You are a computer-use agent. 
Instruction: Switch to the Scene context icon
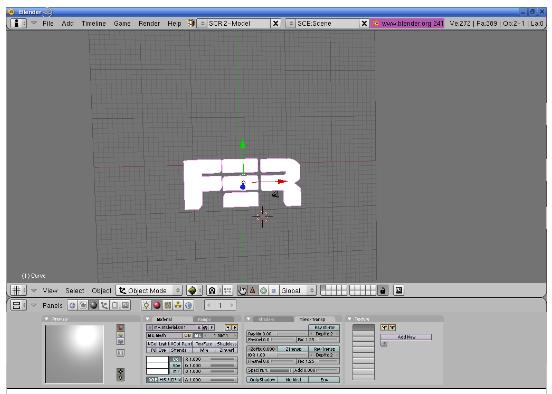point(125,305)
